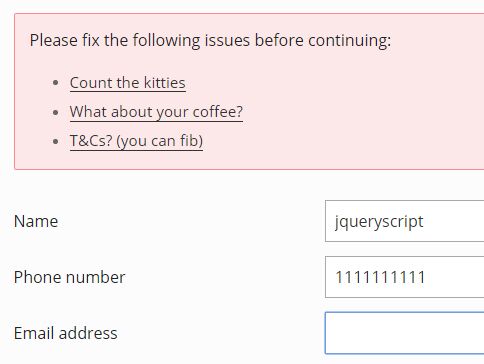
Task: Place cursor on the '1111111111' phone value
Action: pyautogui.click(x=380, y=277)
